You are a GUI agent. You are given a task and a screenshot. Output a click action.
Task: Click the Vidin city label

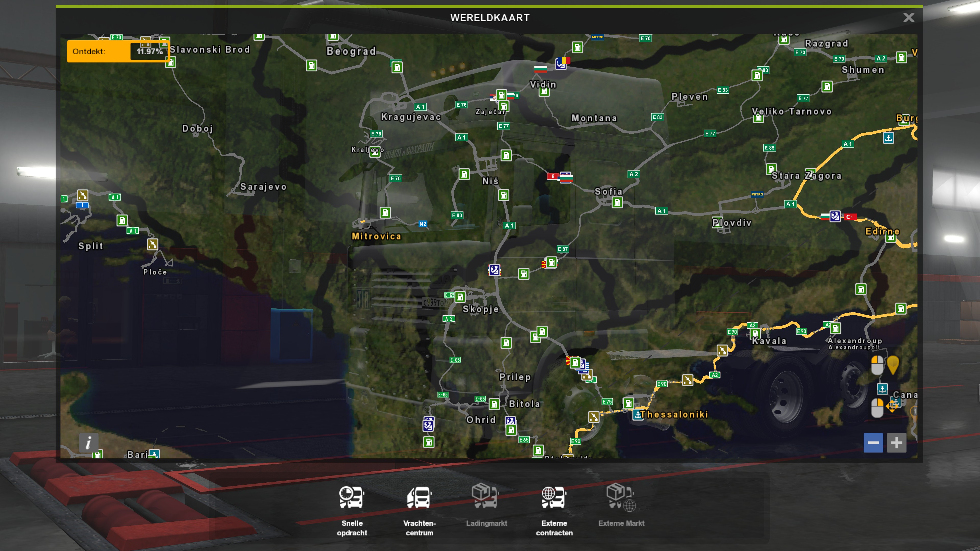point(543,84)
